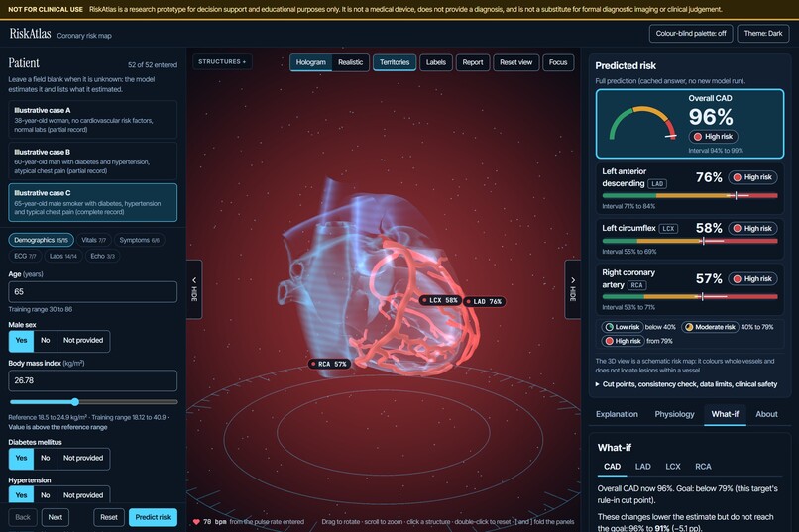Toggle the Colour-blind palette setting

(691, 33)
